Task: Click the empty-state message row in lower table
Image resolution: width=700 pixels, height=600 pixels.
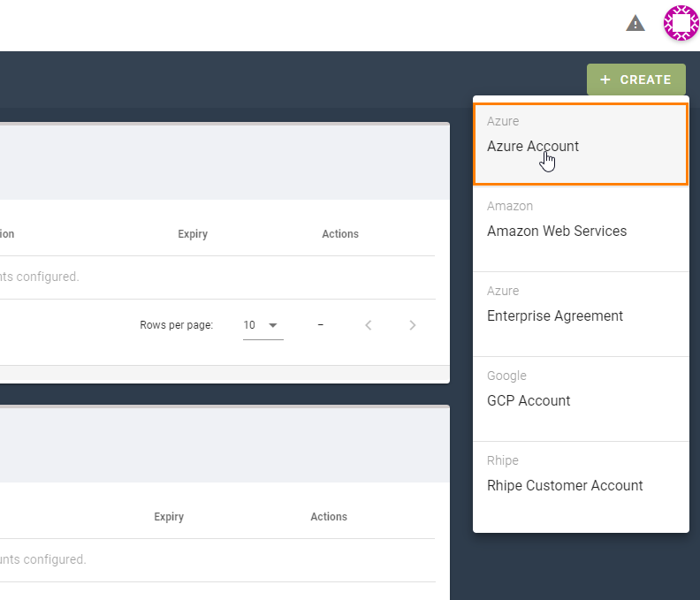Action: click(42, 559)
